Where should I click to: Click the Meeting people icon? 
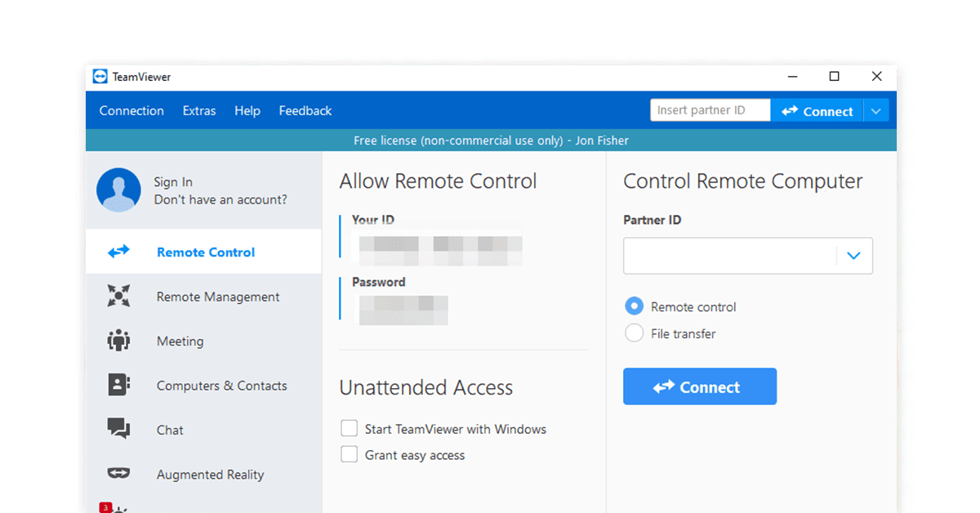[x=118, y=341]
